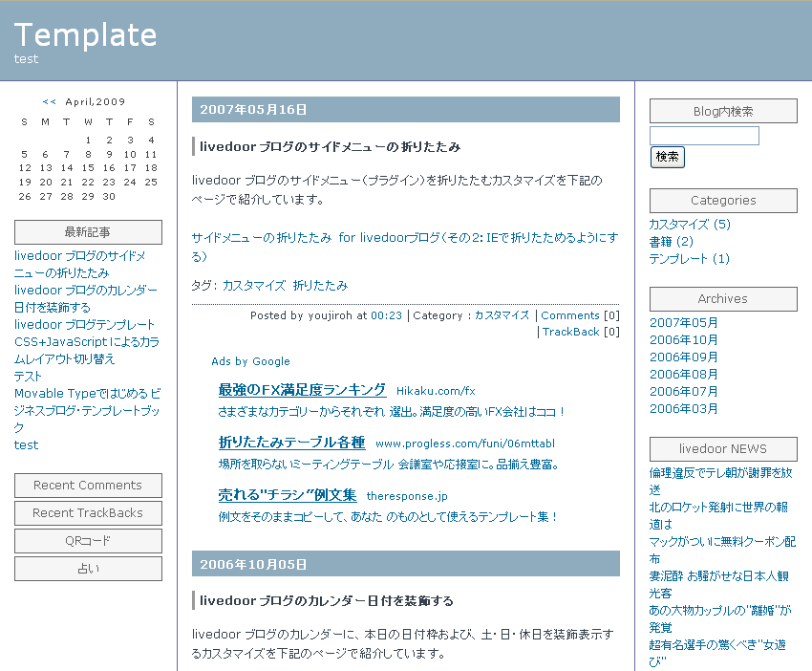
Task: Collapse the livedoor NEWS section header
Action: (x=723, y=448)
